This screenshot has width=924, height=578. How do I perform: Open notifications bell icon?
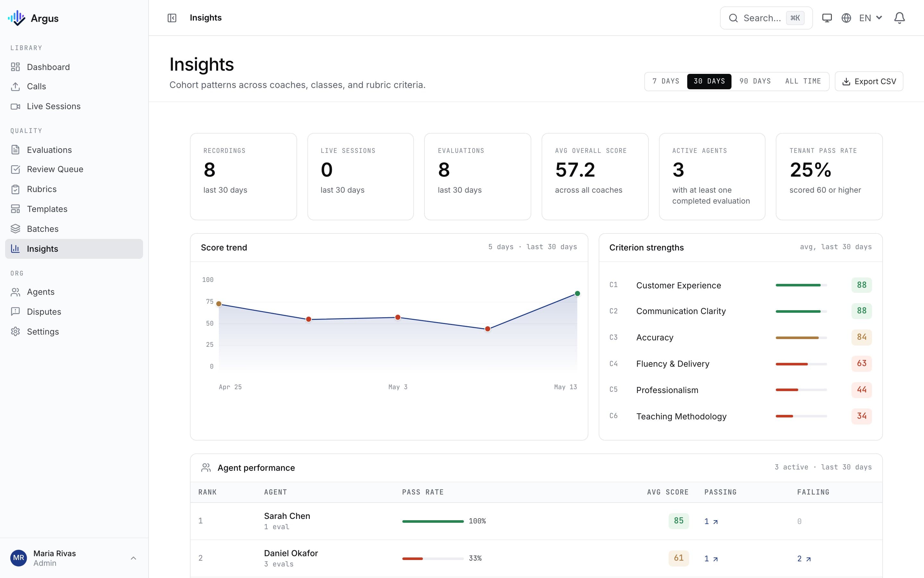tap(900, 18)
